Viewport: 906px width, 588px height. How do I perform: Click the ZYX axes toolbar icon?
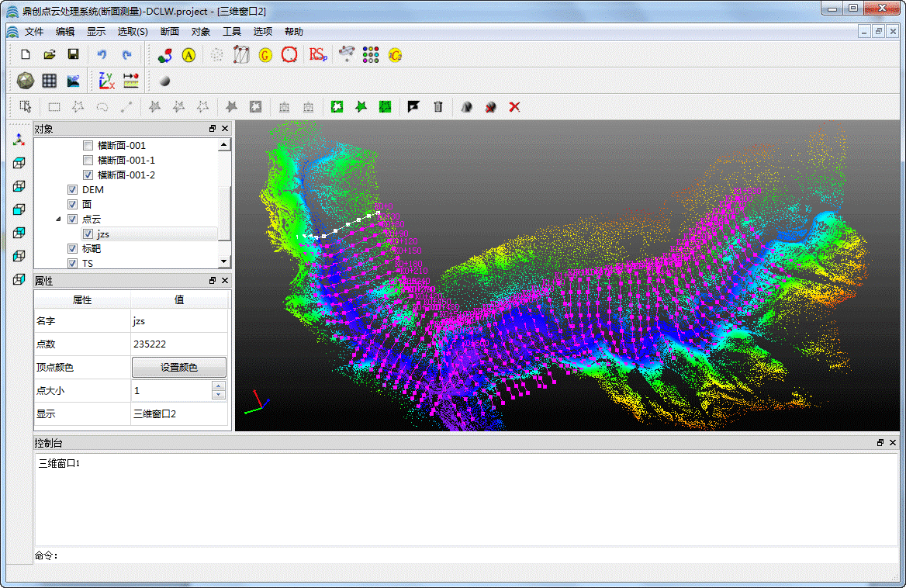coord(106,80)
